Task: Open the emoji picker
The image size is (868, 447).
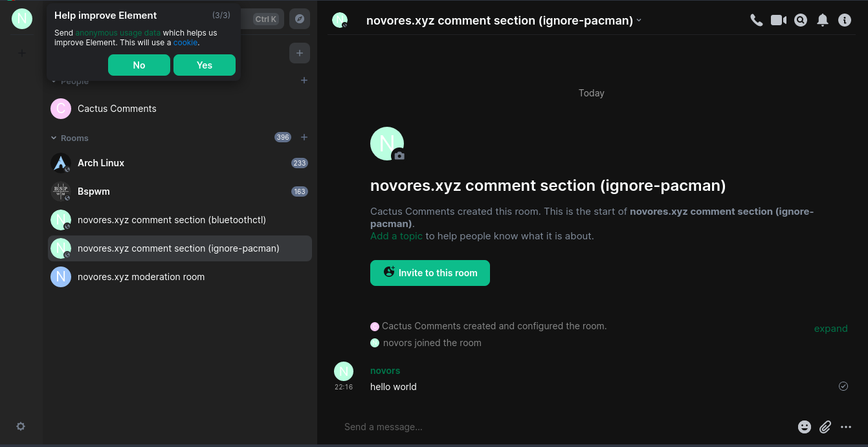Action: [x=805, y=427]
